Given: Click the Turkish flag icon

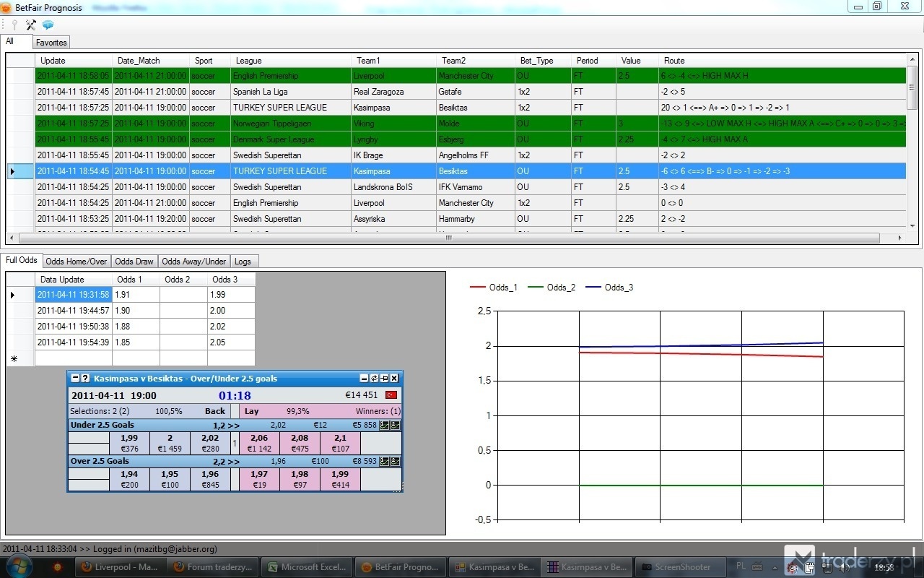Looking at the screenshot, I should click(391, 395).
